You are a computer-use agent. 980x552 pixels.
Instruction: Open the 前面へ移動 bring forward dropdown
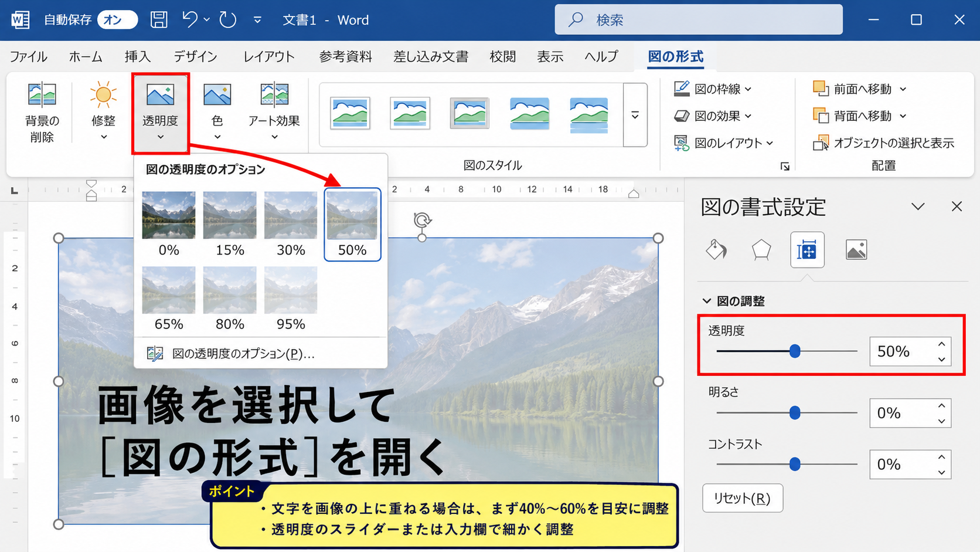pos(903,89)
